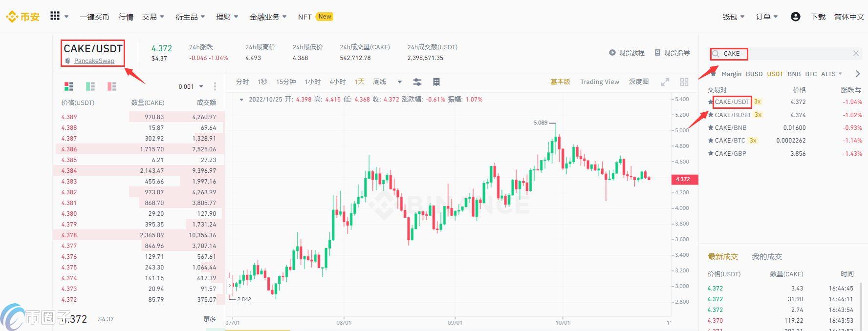Screen dimensions: 868x331
Task: Show the 我的成交 trades tab
Action: click(x=767, y=256)
